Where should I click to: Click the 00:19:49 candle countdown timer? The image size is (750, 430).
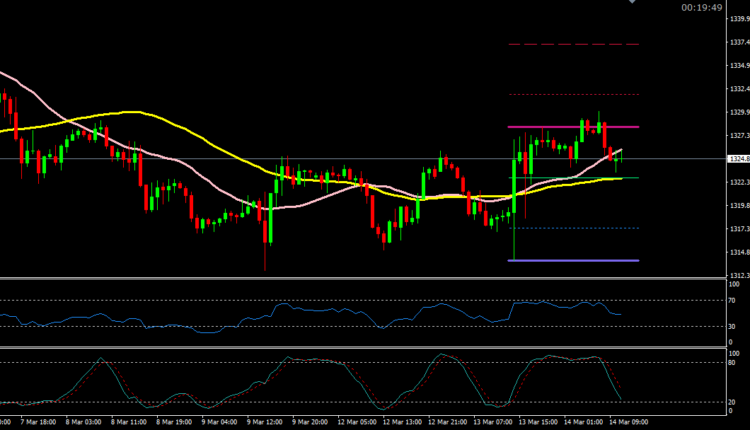tap(702, 8)
